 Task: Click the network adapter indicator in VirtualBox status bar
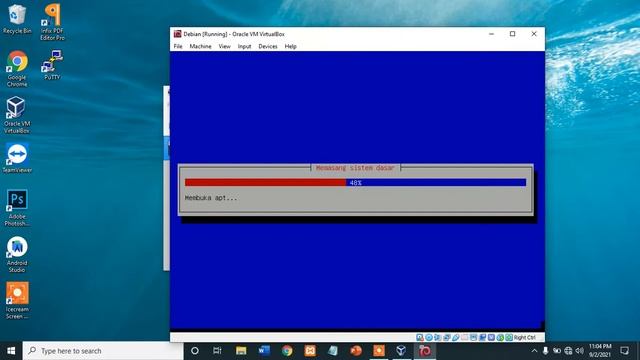[x=447, y=338]
